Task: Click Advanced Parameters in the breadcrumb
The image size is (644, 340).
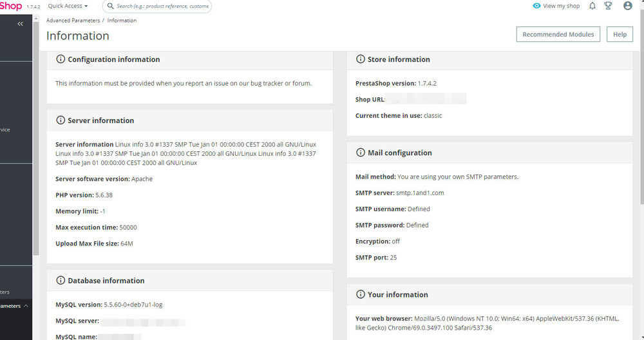Action: pyautogui.click(x=71, y=21)
